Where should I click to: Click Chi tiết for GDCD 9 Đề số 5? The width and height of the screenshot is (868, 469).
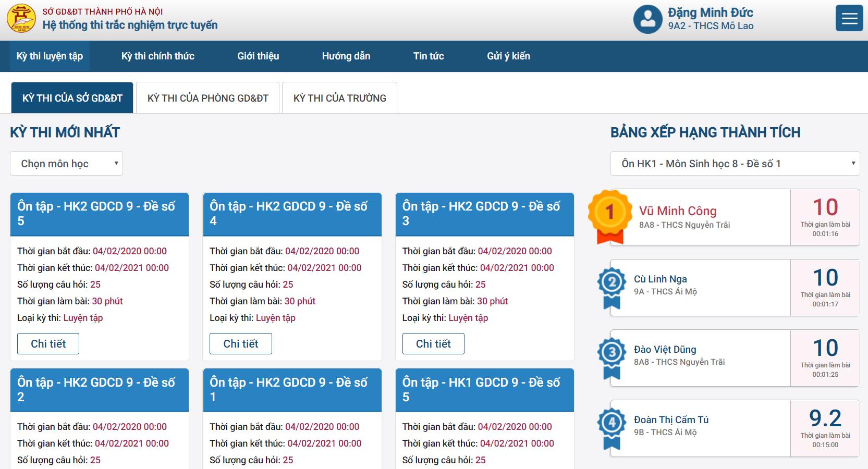pos(48,344)
